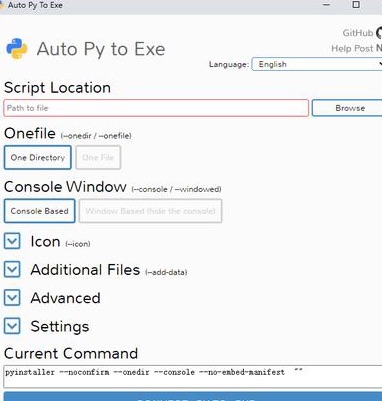Click the Browse button
382x401 pixels.
[347, 108]
